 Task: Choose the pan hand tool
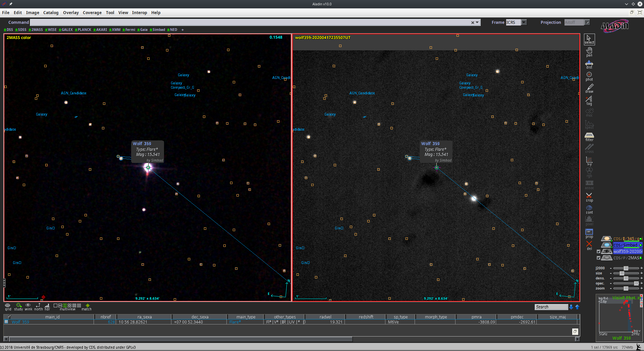tap(589, 52)
